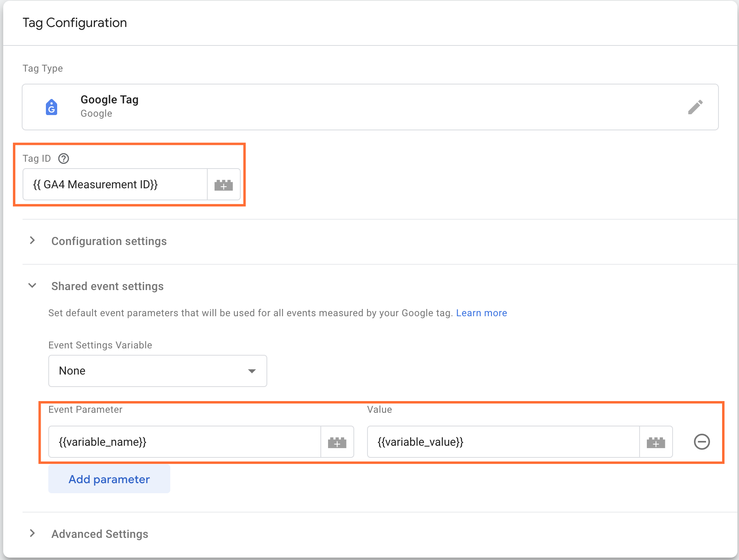The height and width of the screenshot is (560, 739).
Task: Click the Learn more link
Action: point(481,313)
